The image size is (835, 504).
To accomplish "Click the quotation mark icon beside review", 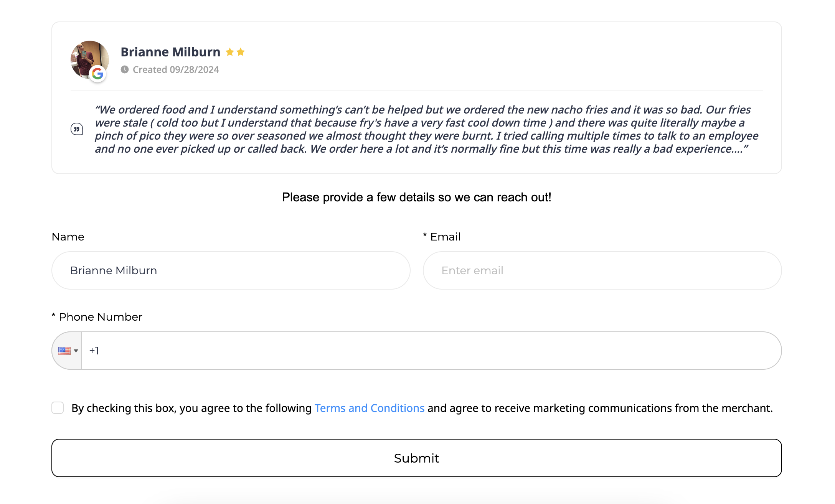I will click(77, 129).
